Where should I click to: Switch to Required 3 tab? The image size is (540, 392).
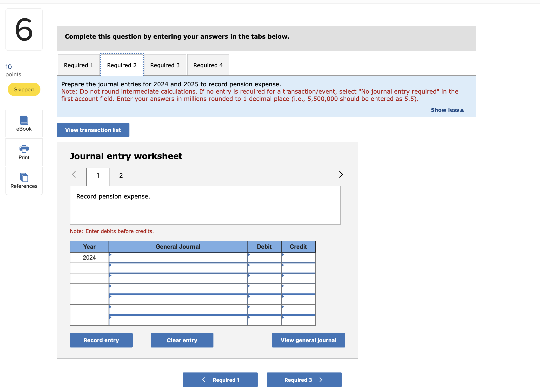pyautogui.click(x=165, y=65)
